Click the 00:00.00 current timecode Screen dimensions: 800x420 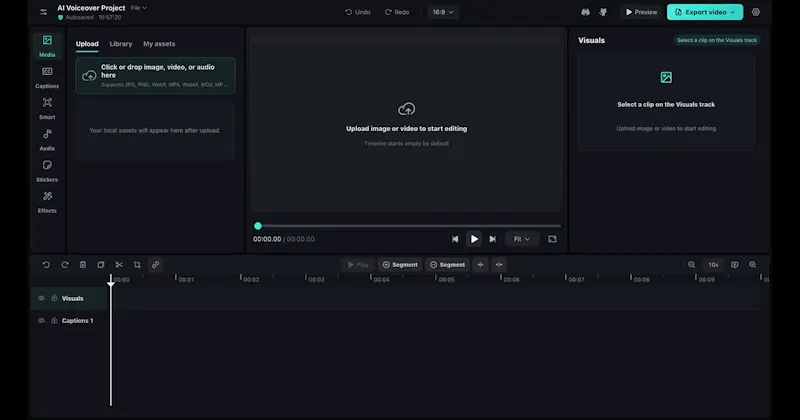pyautogui.click(x=267, y=239)
